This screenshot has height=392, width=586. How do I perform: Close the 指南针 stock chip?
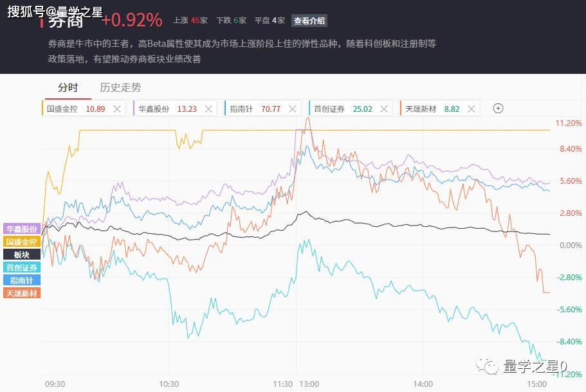(293, 109)
